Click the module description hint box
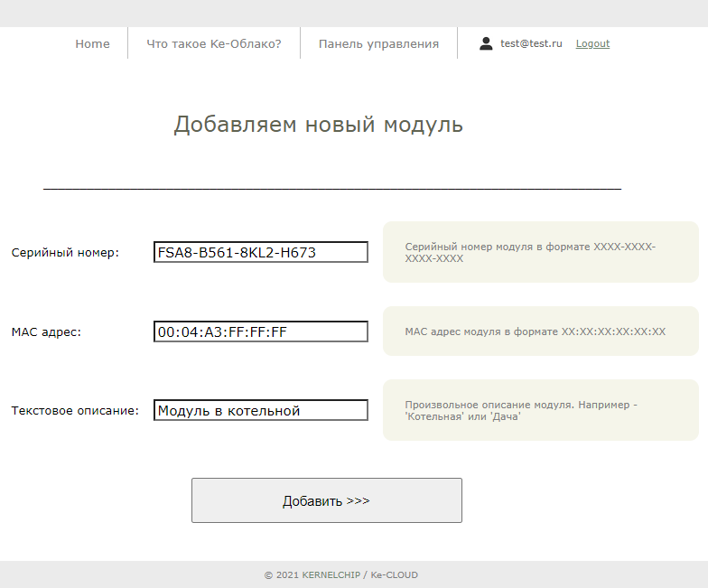This screenshot has width=708, height=588. pos(540,410)
